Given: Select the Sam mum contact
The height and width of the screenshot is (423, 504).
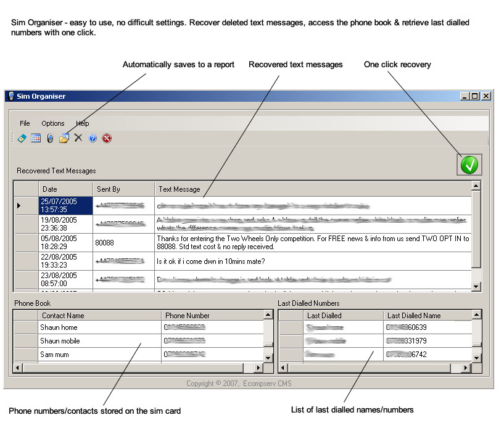Looking at the screenshot, I should 100,355.
